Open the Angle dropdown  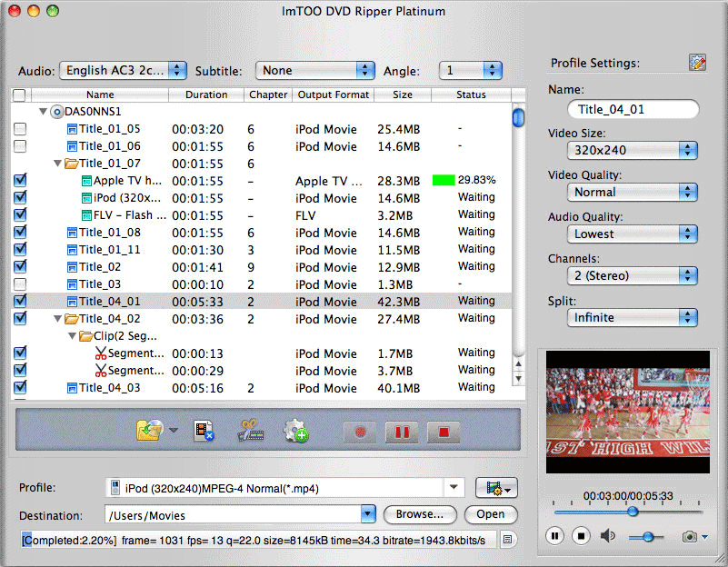(x=470, y=71)
